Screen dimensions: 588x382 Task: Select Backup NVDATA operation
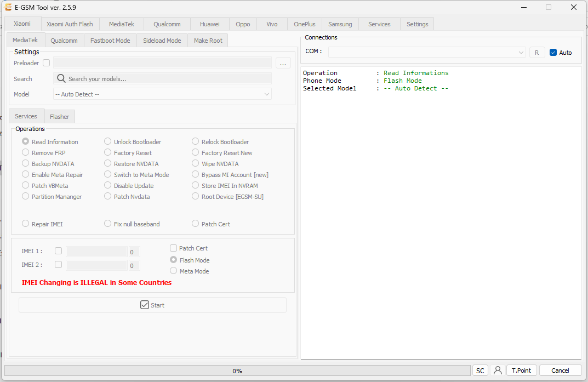[x=26, y=163]
